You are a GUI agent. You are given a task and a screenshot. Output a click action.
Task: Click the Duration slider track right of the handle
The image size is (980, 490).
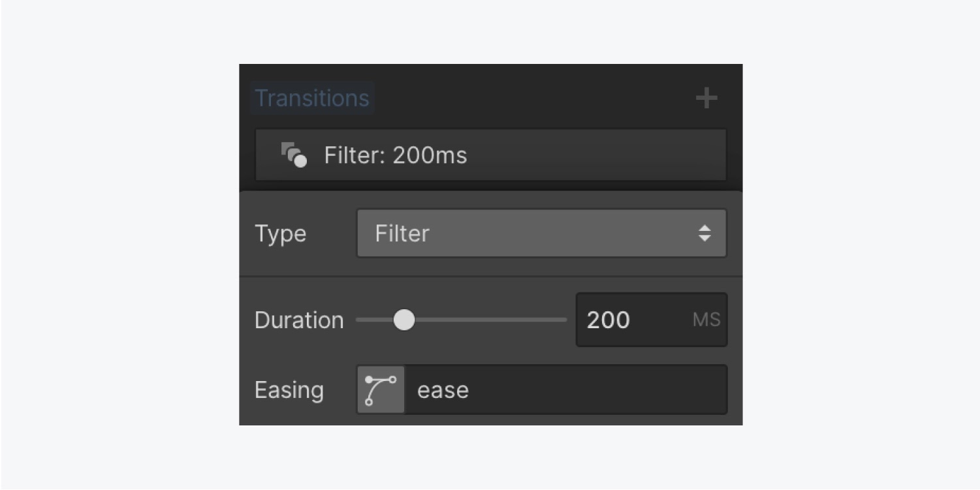(490, 320)
